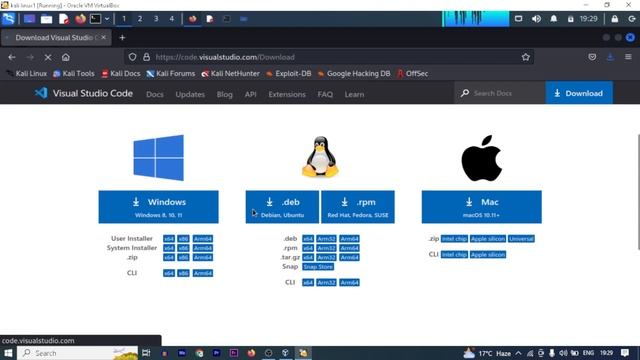The width and height of the screenshot is (640, 360).
Task: Download the .deb Debian, Ubuntu package
Action: pyautogui.click(x=282, y=207)
